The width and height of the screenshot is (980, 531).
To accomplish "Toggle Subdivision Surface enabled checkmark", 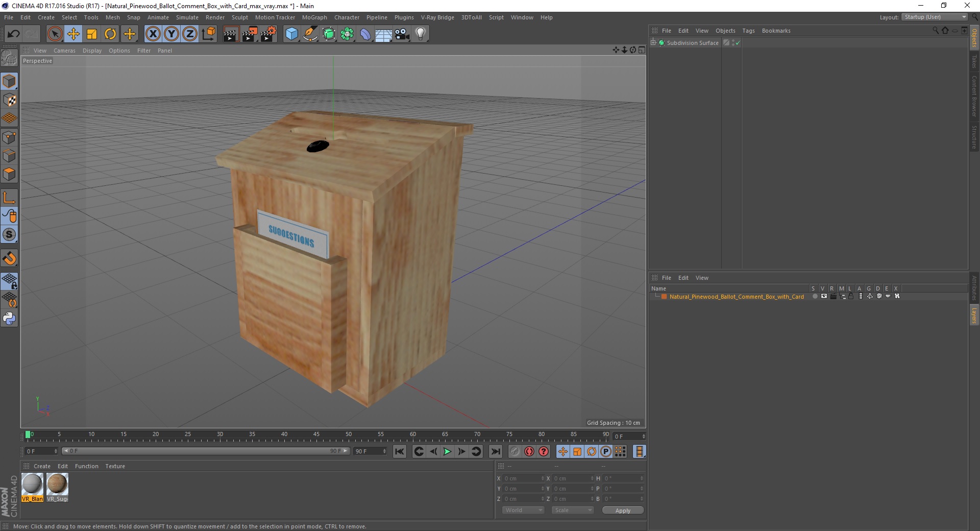I will [x=738, y=43].
